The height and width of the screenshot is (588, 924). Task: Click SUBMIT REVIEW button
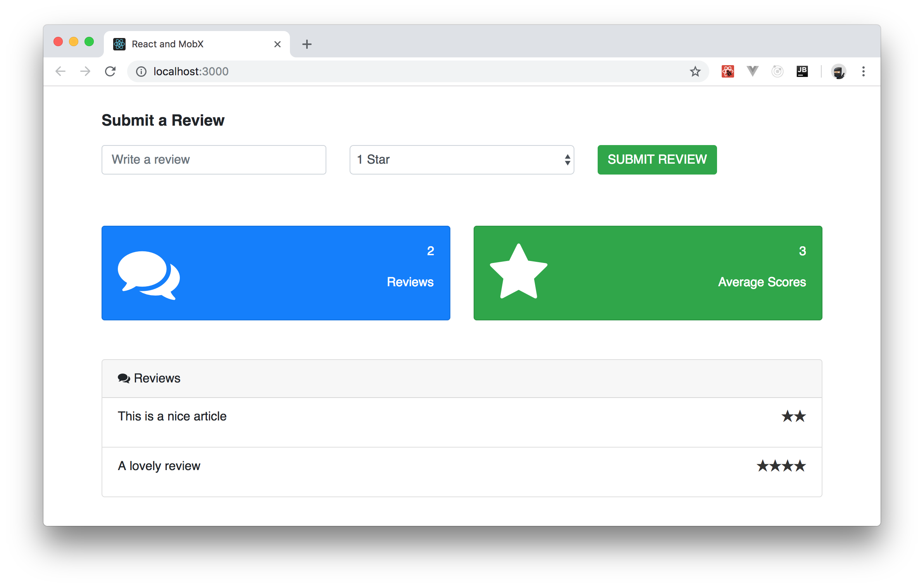click(x=657, y=159)
